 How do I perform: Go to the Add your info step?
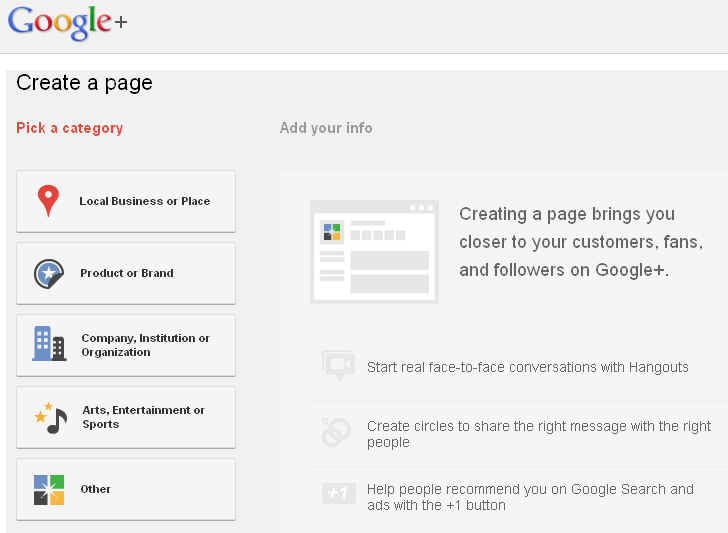[326, 128]
